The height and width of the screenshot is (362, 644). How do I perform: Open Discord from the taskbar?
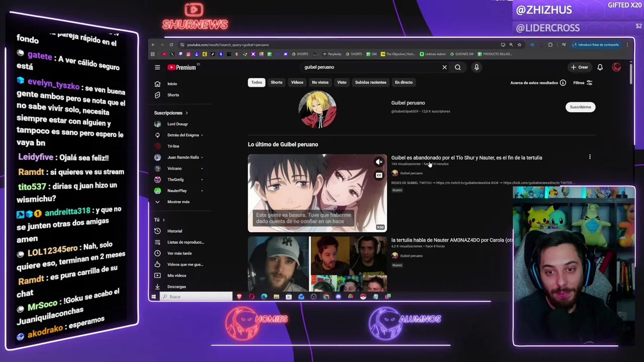click(x=338, y=297)
